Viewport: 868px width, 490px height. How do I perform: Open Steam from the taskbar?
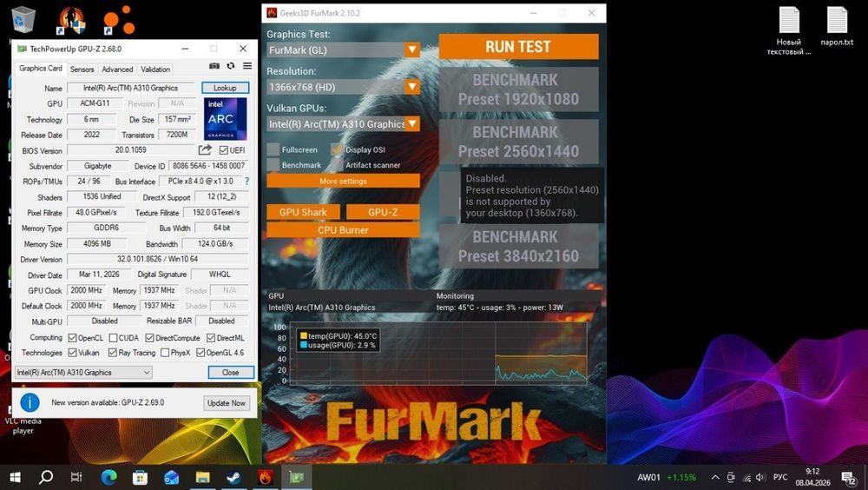tap(233, 477)
